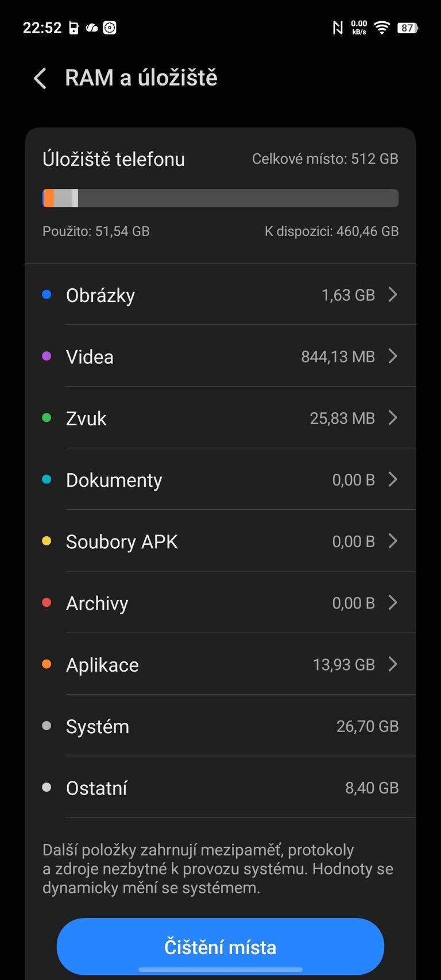Image resolution: width=441 pixels, height=980 pixels.
Task: Tap the green dot beside Zvuk
Action: coord(47,418)
